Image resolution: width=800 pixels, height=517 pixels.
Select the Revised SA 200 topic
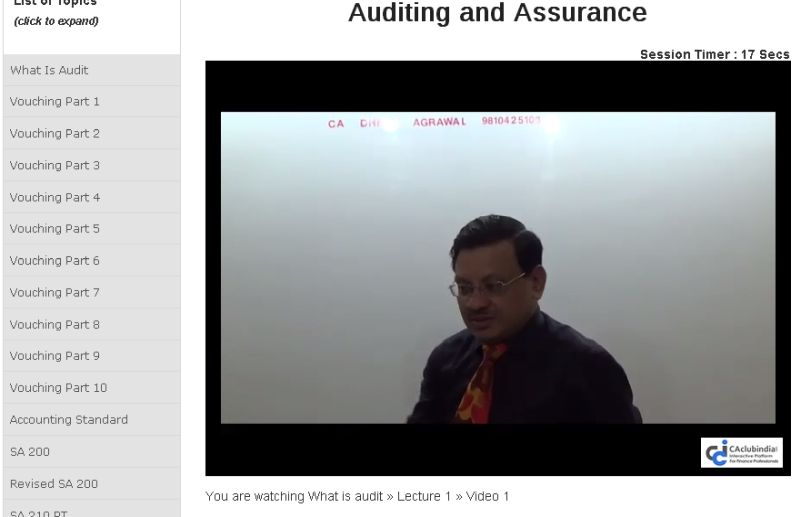point(92,484)
